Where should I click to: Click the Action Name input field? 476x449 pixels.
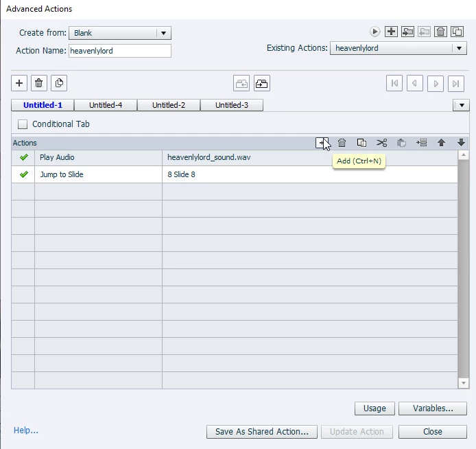[x=120, y=51]
